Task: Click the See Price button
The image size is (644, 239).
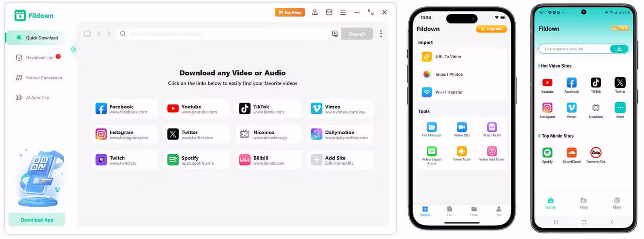Action: pyautogui.click(x=290, y=12)
